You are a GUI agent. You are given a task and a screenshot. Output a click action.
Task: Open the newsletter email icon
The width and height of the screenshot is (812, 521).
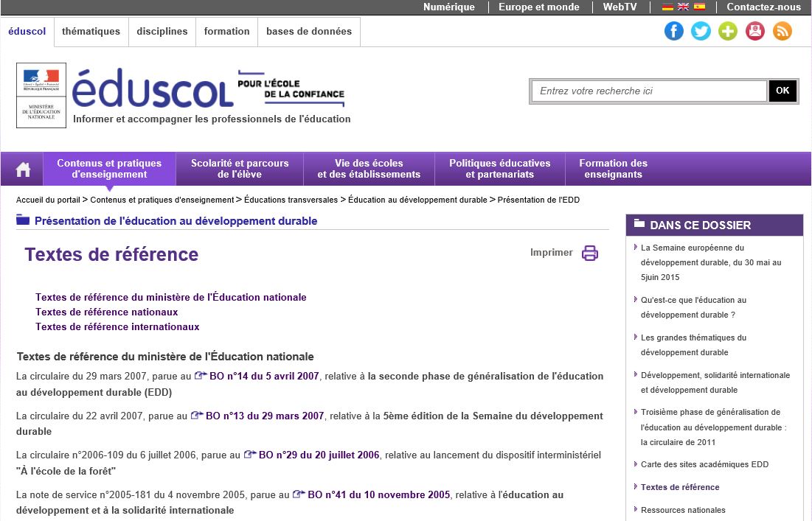click(755, 31)
